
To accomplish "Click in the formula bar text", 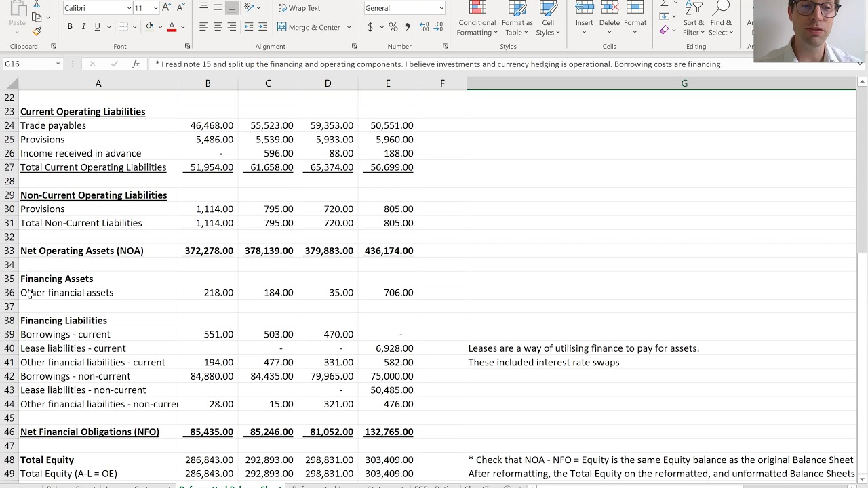I will (439, 64).
